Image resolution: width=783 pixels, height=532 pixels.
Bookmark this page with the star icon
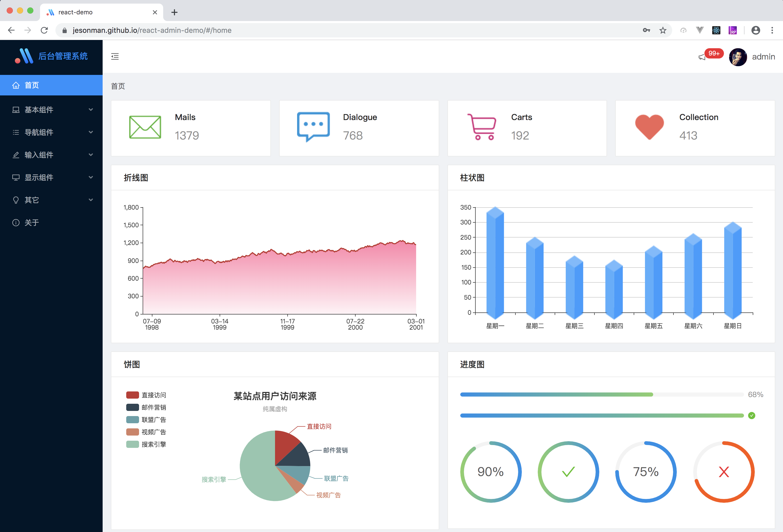(x=663, y=30)
